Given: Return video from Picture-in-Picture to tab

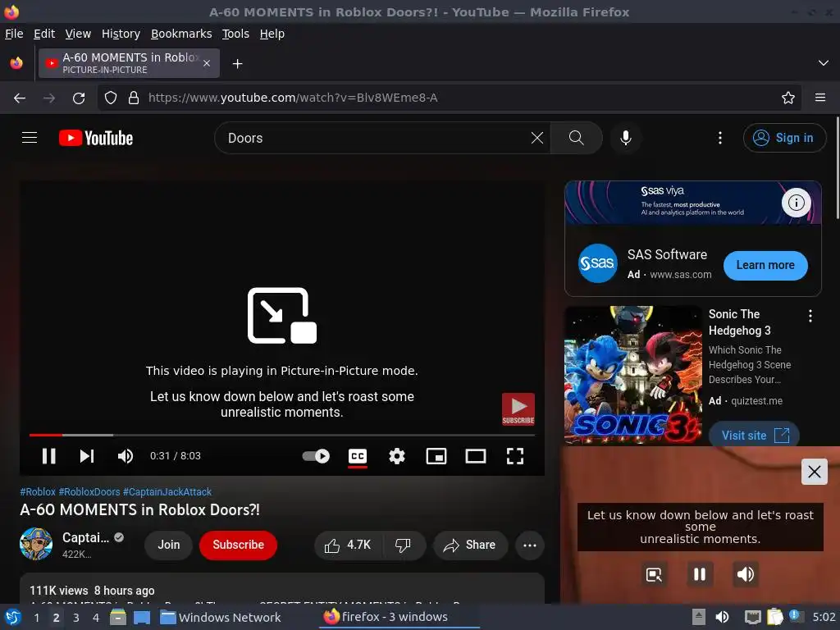Looking at the screenshot, I should [654, 574].
